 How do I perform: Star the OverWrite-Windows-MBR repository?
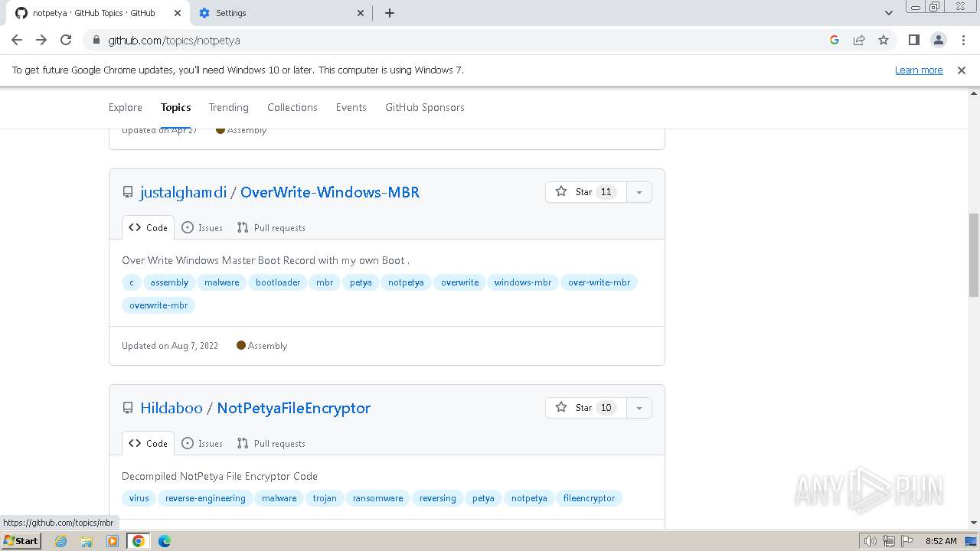(586, 192)
